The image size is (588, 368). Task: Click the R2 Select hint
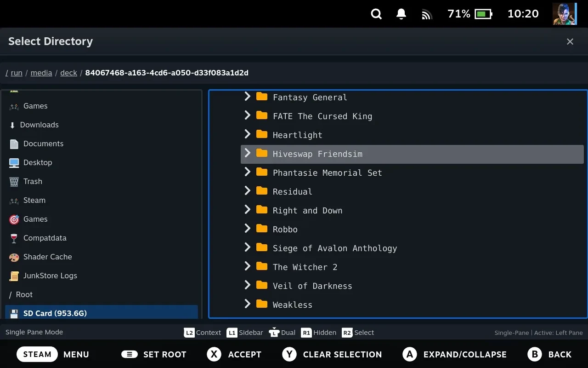[358, 333]
